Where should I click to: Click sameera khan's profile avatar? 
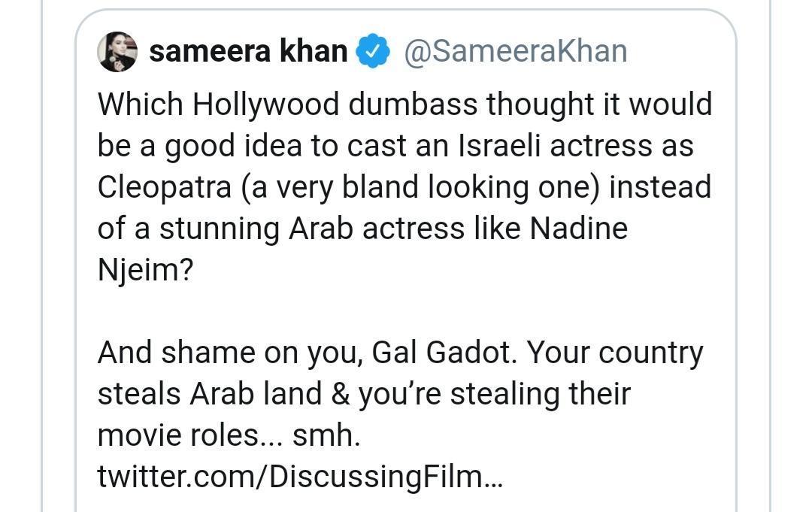pos(117,52)
